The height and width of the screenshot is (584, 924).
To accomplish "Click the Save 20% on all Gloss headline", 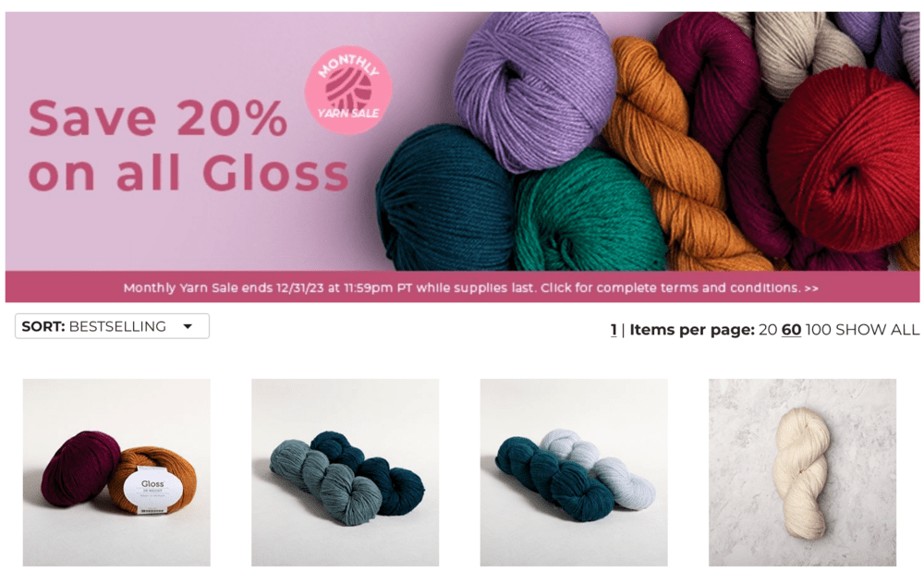I will 188,145.
